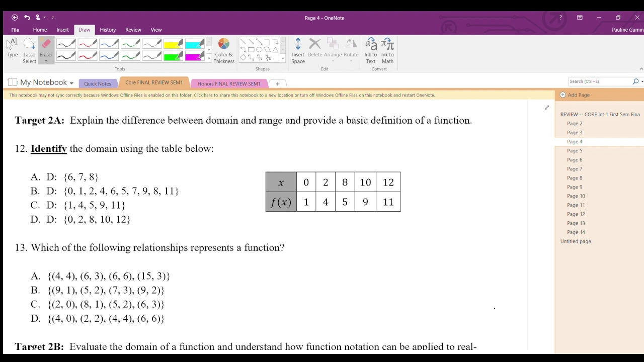Select the yellow highlighter
This screenshot has width=644, height=362.
(x=173, y=44)
